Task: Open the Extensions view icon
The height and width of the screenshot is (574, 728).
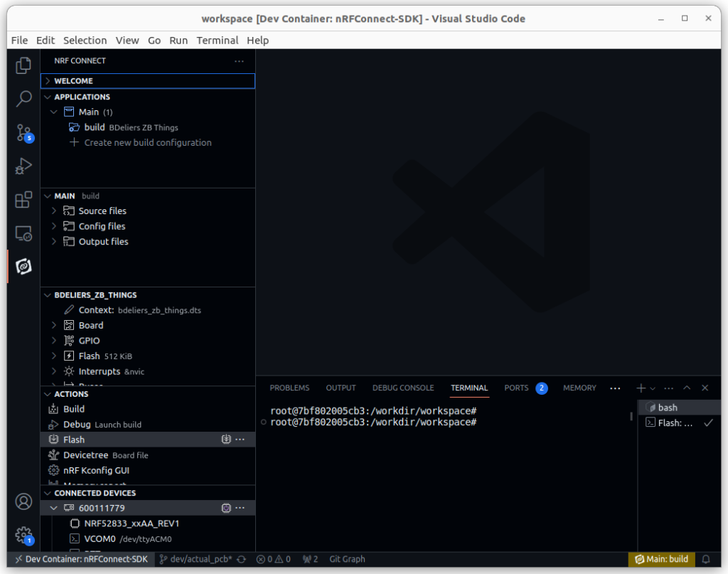Action: pyautogui.click(x=23, y=200)
